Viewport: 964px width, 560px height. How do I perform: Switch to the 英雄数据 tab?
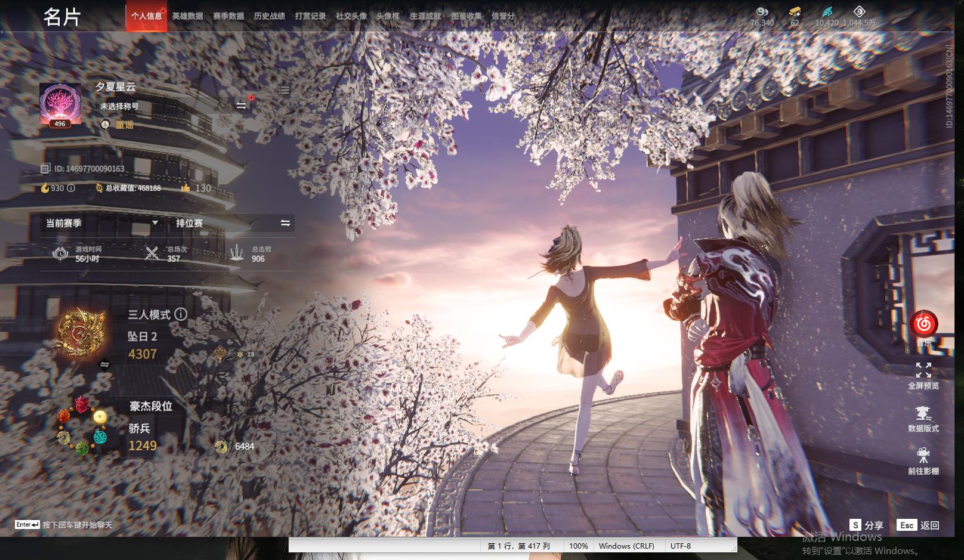[187, 16]
